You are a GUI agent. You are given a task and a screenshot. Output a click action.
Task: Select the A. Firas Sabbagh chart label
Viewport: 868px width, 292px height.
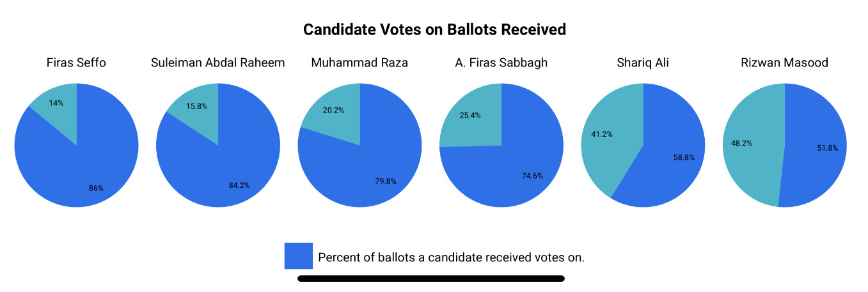point(501,63)
